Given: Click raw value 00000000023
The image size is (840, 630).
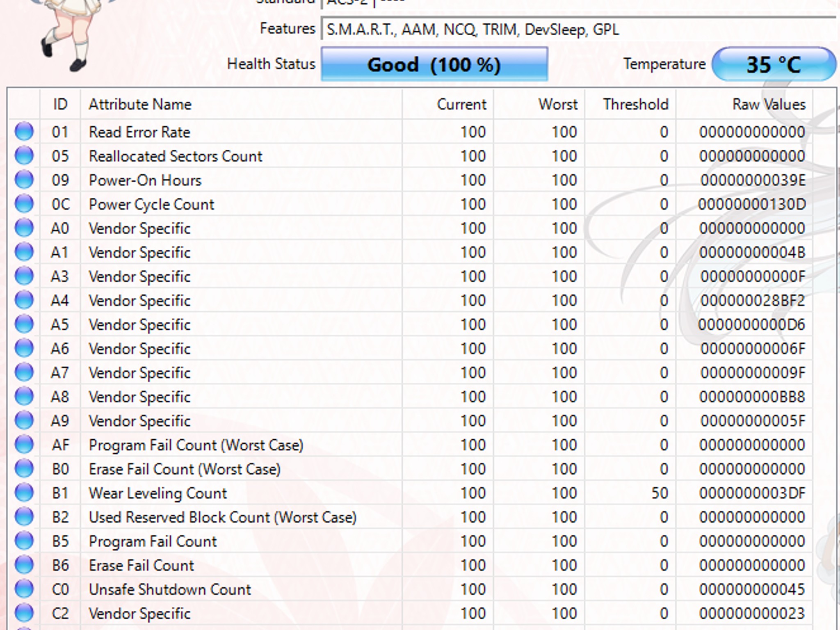Looking at the screenshot, I should (x=753, y=613).
